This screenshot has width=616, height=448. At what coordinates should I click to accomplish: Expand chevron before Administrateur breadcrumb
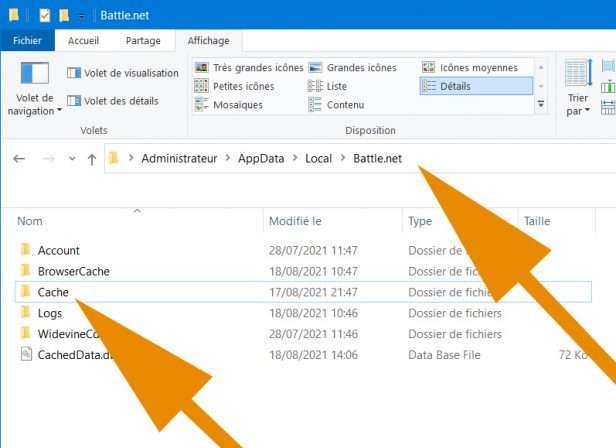[x=131, y=158]
